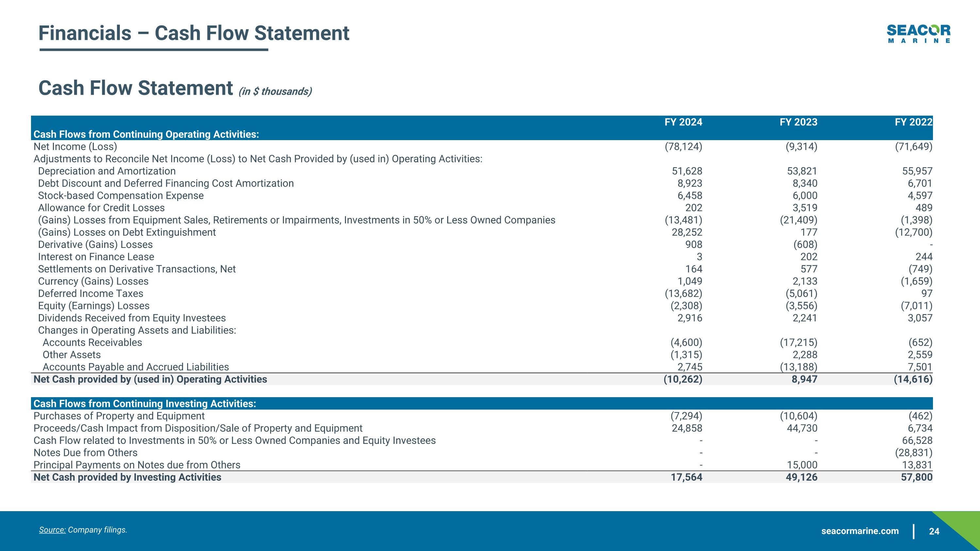Click investing total 17,564
This screenshot has width=980, height=551.
point(686,477)
